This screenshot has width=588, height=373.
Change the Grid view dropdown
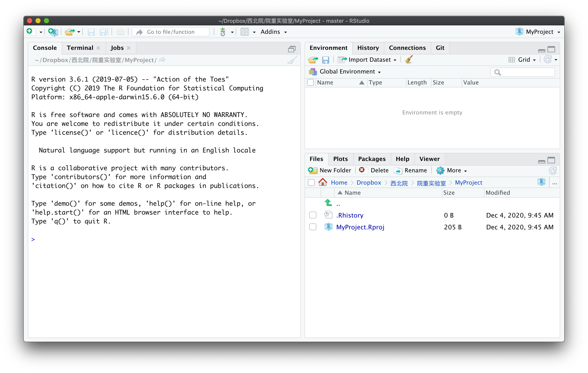[x=522, y=60]
